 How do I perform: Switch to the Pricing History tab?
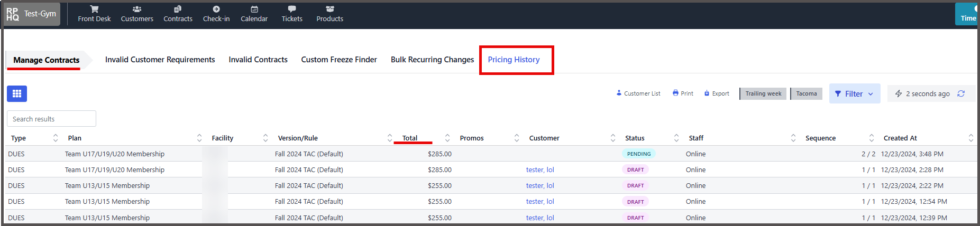tap(514, 60)
